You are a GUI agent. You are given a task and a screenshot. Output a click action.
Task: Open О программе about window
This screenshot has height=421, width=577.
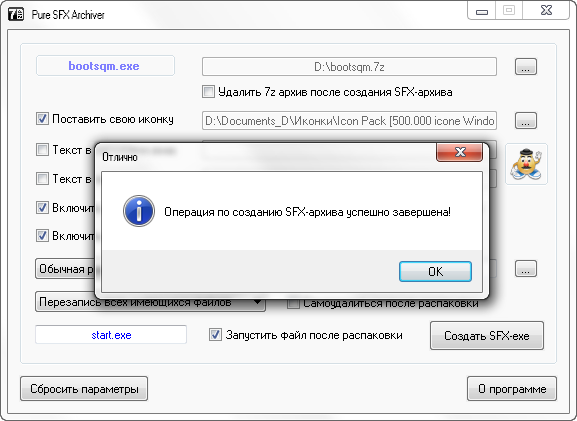[x=512, y=389]
